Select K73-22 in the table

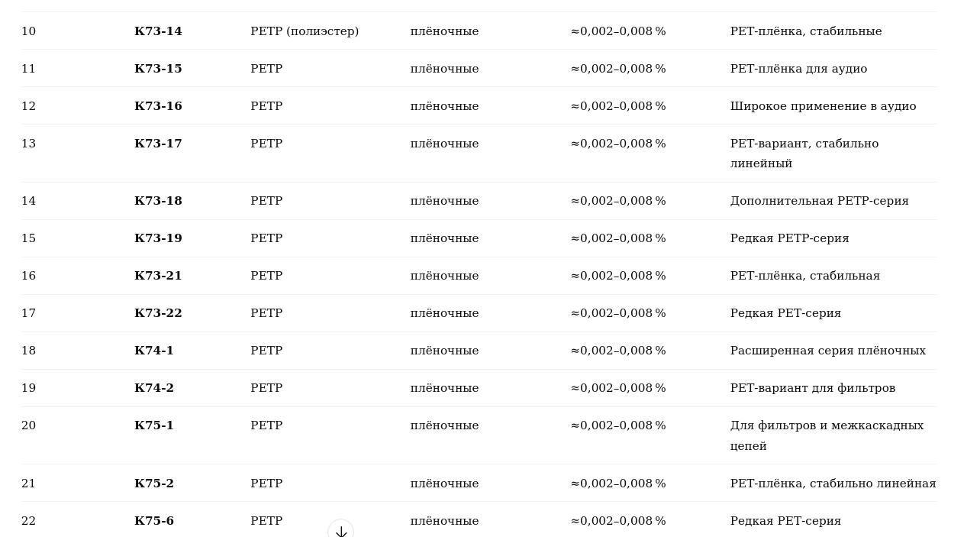(x=158, y=313)
